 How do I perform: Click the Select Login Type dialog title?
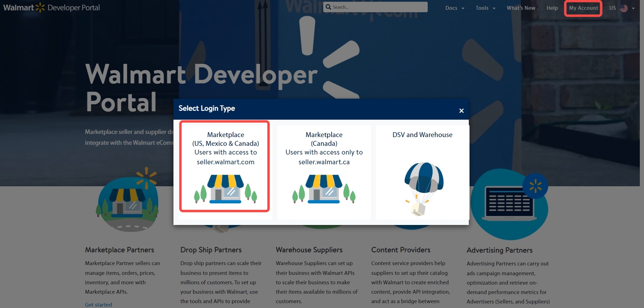point(207,108)
